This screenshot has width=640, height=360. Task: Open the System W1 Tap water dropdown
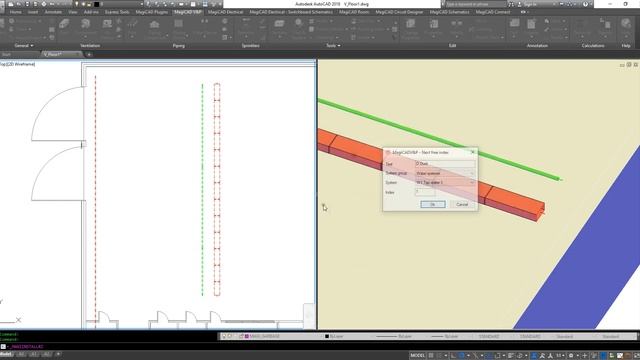(x=445, y=182)
